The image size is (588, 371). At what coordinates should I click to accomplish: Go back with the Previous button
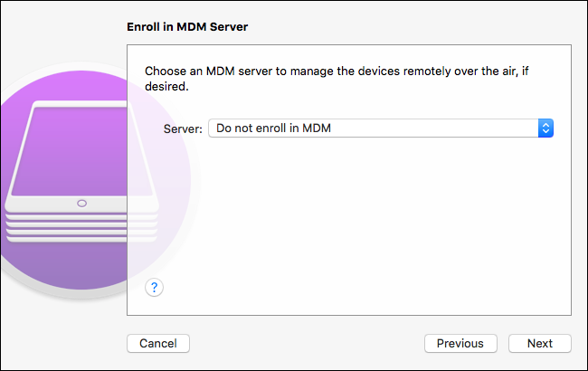click(x=460, y=343)
